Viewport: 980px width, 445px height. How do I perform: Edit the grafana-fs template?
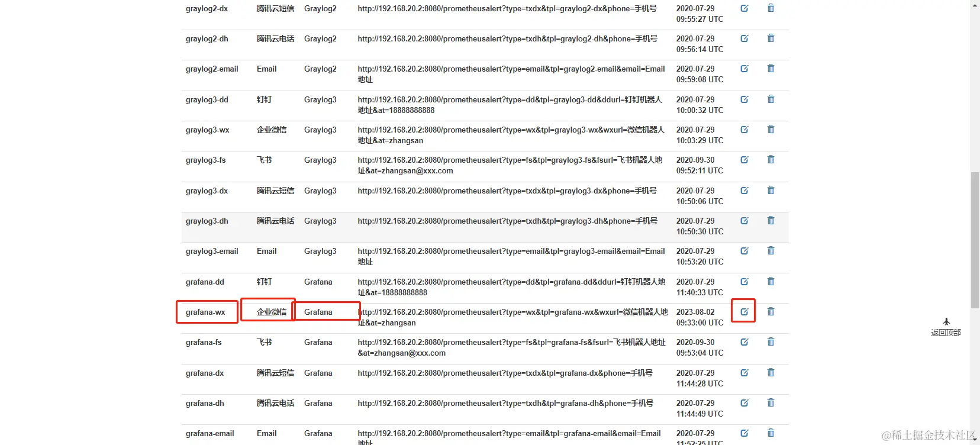744,342
